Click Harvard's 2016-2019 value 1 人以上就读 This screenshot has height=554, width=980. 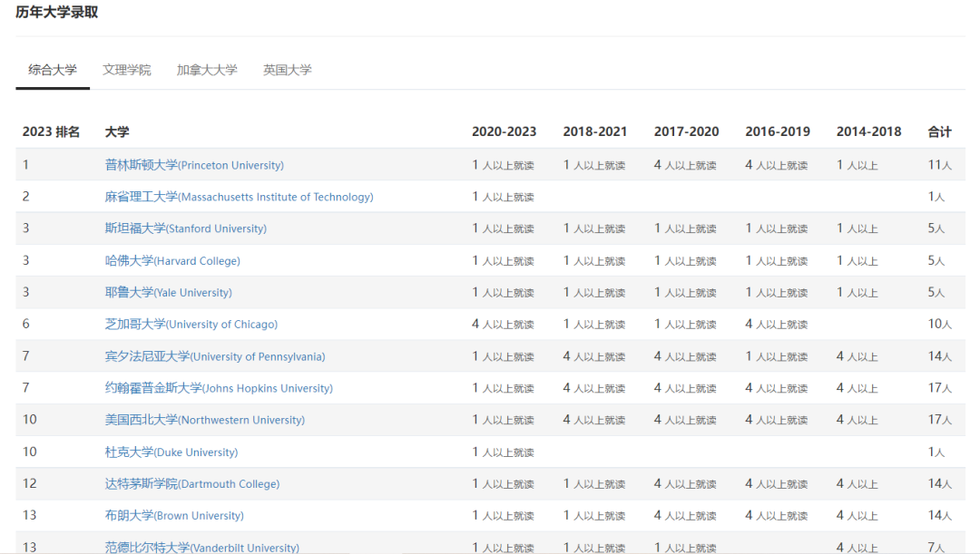pyautogui.click(x=777, y=260)
